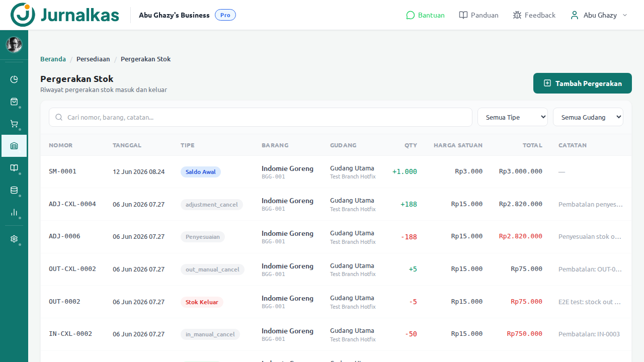Click the +1.000 quantity value

point(405,171)
